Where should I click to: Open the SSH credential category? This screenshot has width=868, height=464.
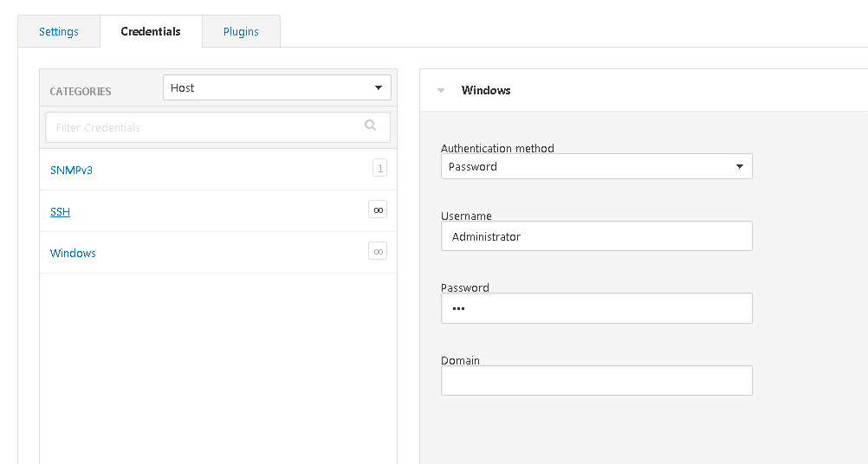pyautogui.click(x=60, y=211)
